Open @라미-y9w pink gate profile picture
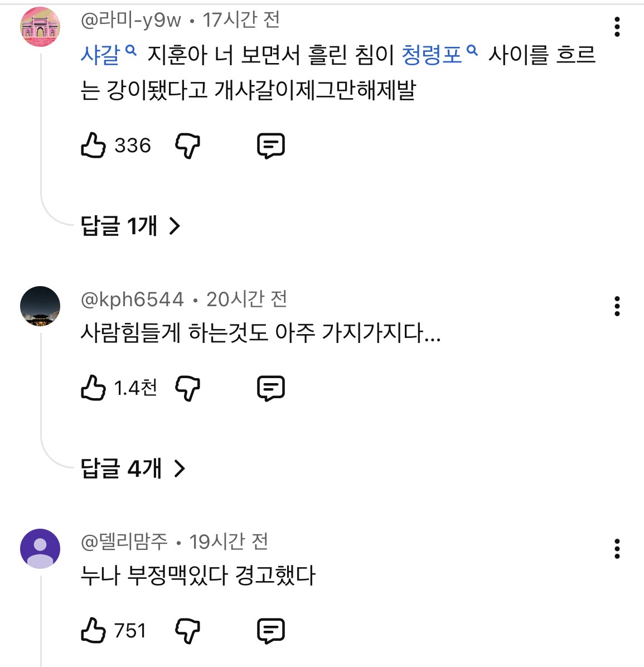 (x=40, y=27)
